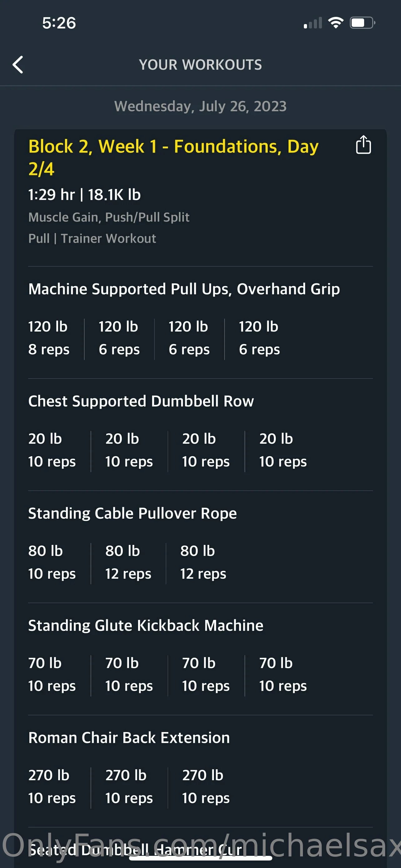Viewport: 401px width, 868px height.
Task: Tap the 1:29 hr | 18.1K lb summary
Action: coord(84,195)
